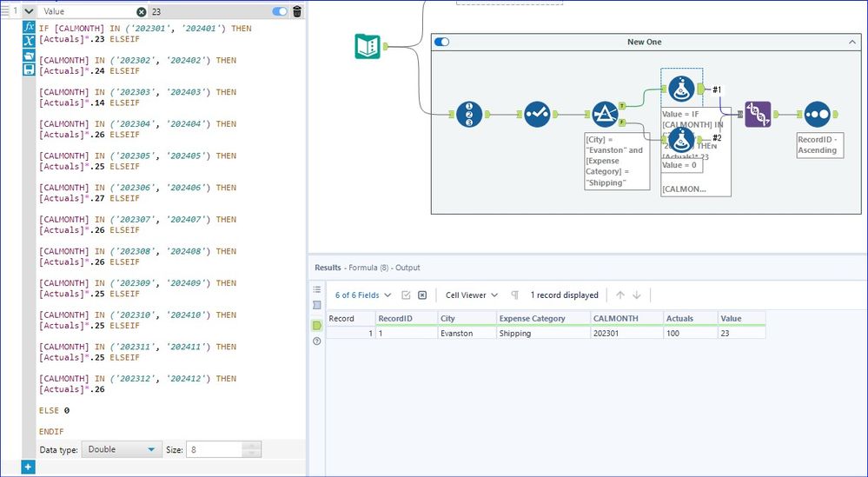Click the Value column header in results
The height and width of the screenshot is (477, 868).
tap(742, 318)
